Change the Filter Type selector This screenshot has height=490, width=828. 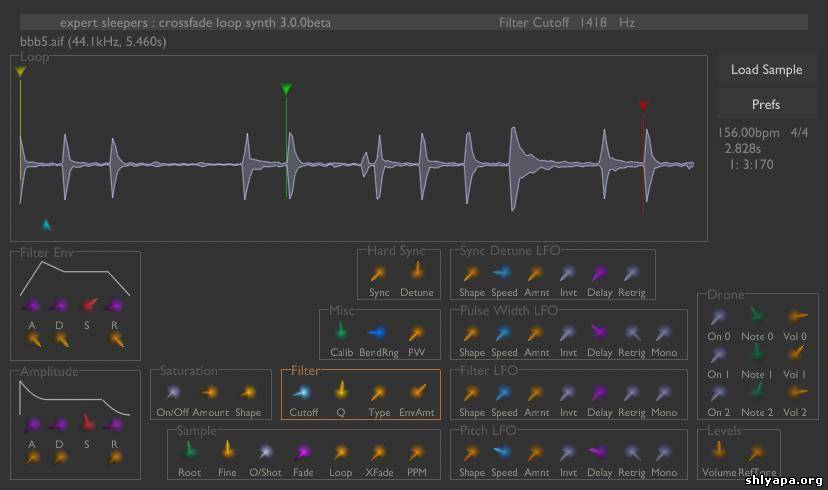[x=378, y=393]
